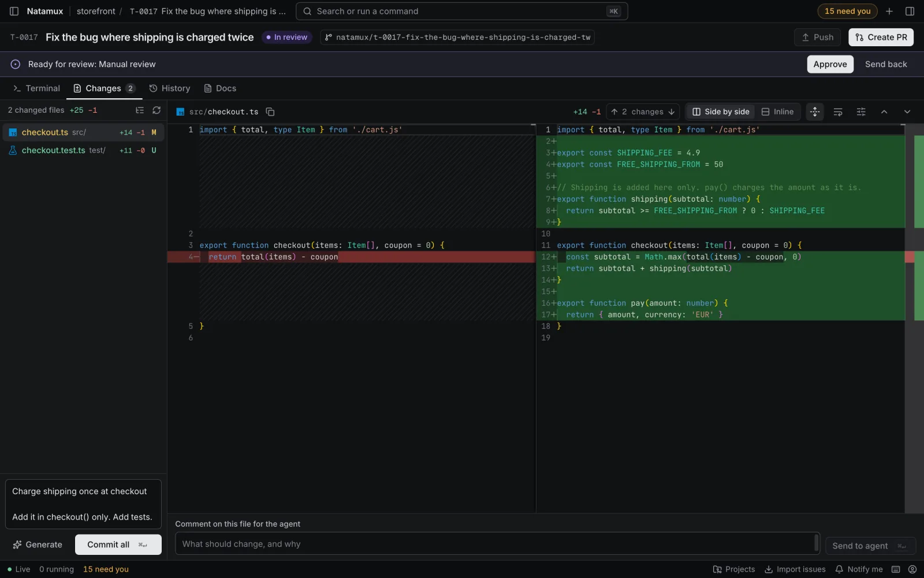Screen dimensions: 924x578
Task: Open checkout.test.ts in changed files
Action: coord(83,150)
